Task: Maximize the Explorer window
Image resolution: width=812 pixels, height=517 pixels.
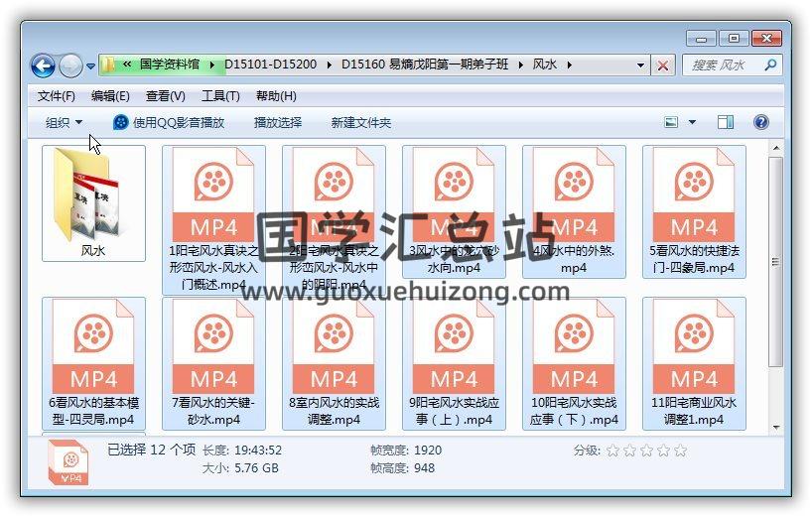Action: click(x=734, y=39)
